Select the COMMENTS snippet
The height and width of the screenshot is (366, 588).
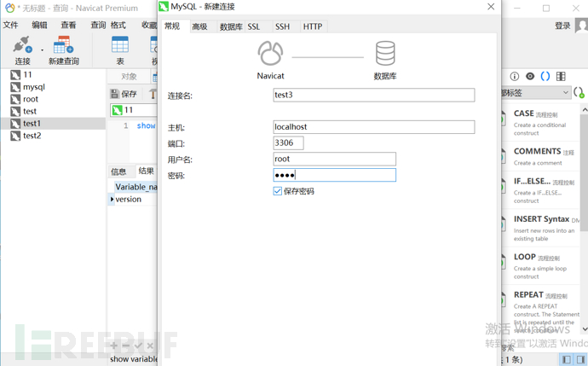pos(541,156)
